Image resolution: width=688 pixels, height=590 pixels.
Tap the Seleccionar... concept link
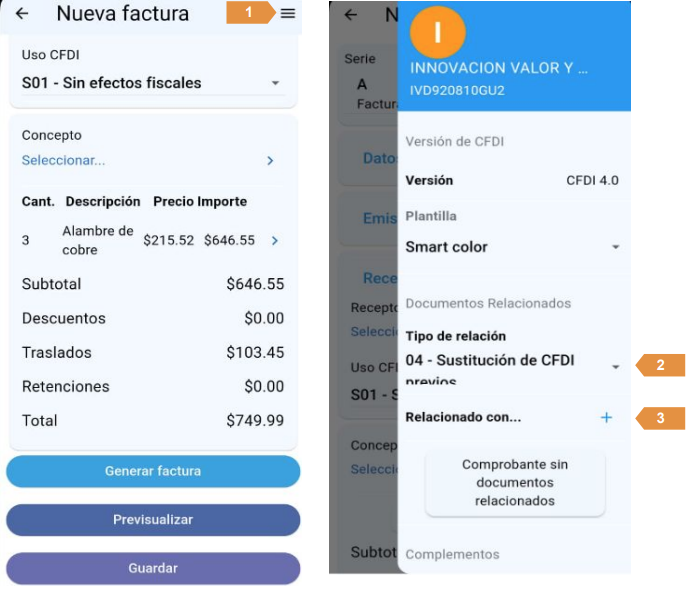click(x=64, y=160)
